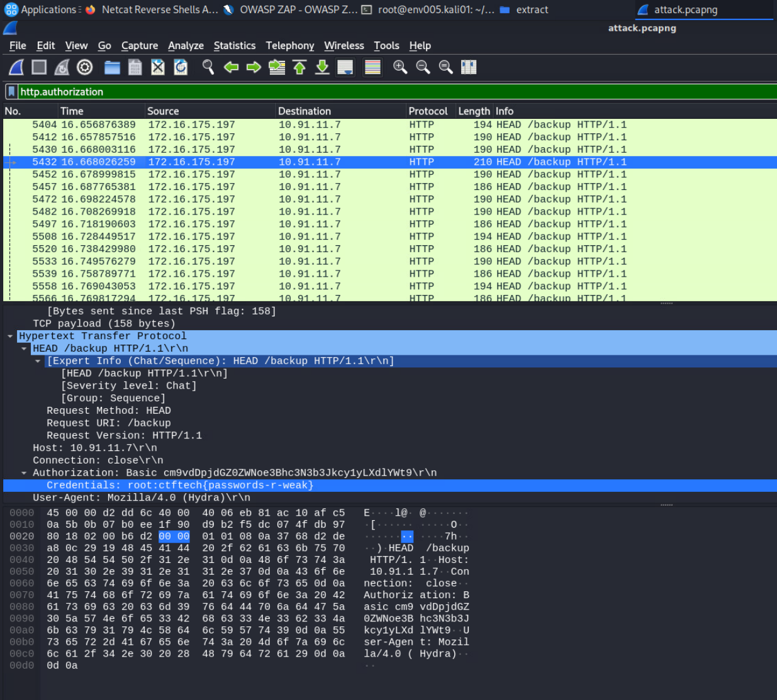Click the display filter bookmark icon
The width and height of the screenshot is (777, 700).
(11, 92)
